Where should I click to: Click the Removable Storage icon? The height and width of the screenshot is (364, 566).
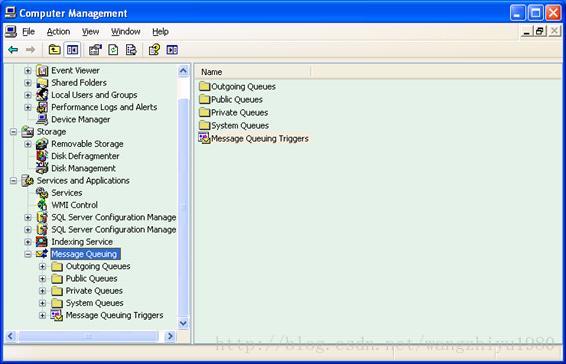(x=42, y=144)
